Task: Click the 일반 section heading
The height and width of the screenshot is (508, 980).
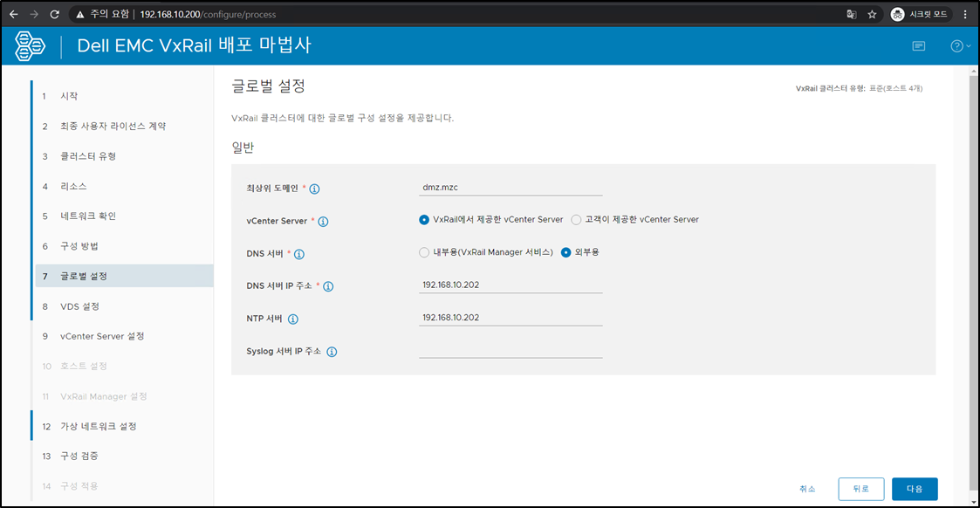Action: point(243,148)
